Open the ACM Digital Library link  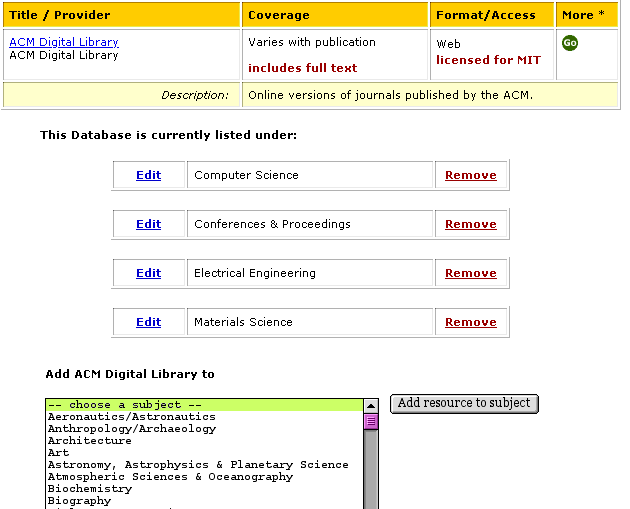(x=64, y=42)
